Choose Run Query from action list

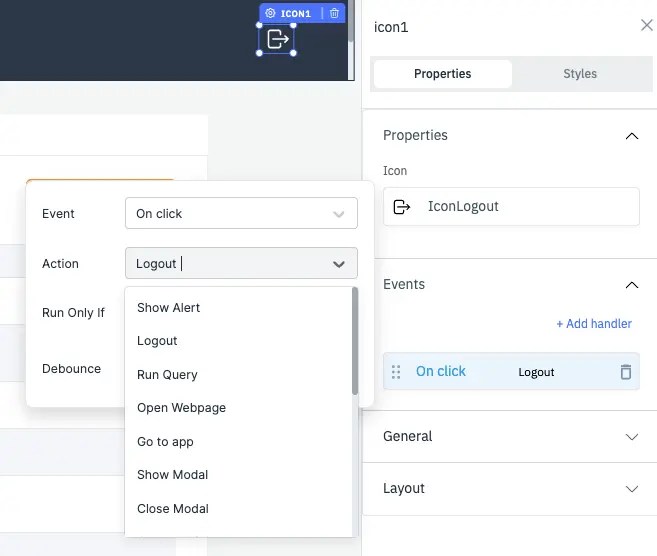click(x=167, y=375)
